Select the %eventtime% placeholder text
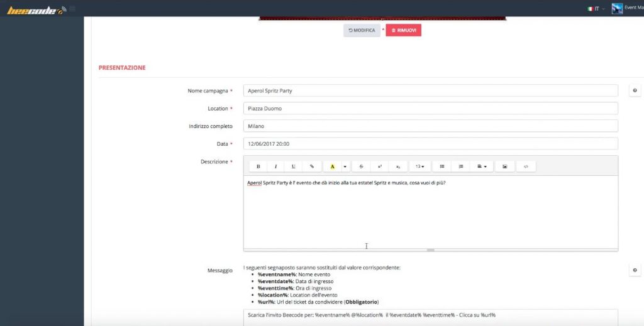This screenshot has height=326, width=644. tap(275, 288)
